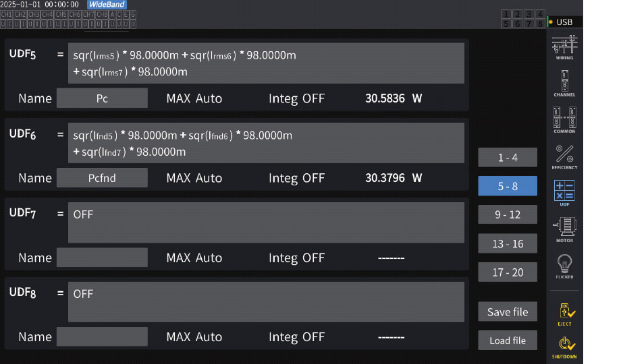Select the Common settings icon

click(x=564, y=119)
